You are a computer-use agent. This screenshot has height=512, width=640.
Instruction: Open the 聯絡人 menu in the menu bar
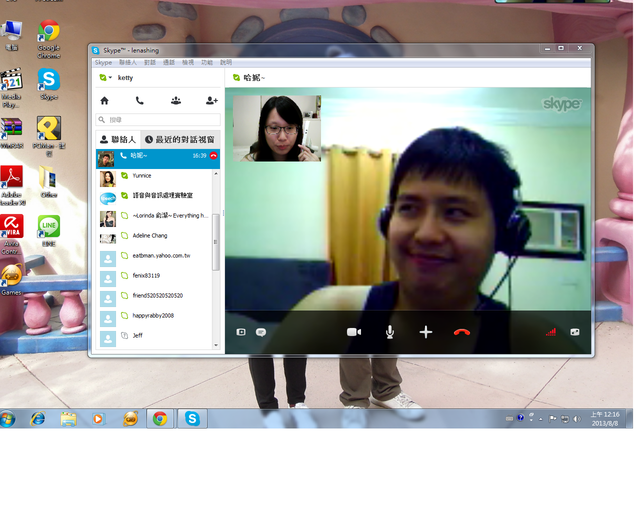[128, 62]
